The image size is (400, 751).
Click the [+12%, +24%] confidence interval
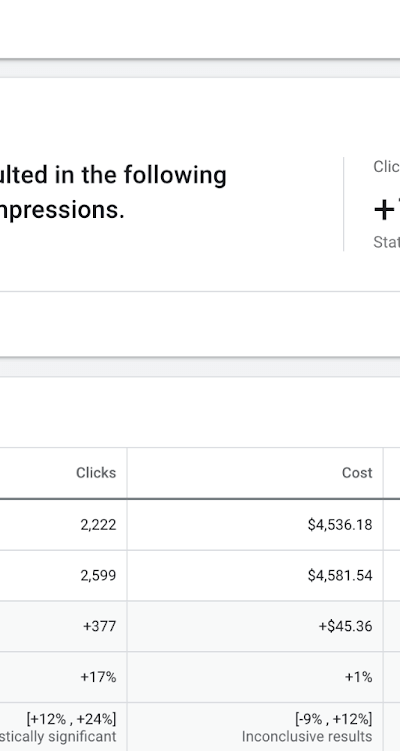coord(71,719)
